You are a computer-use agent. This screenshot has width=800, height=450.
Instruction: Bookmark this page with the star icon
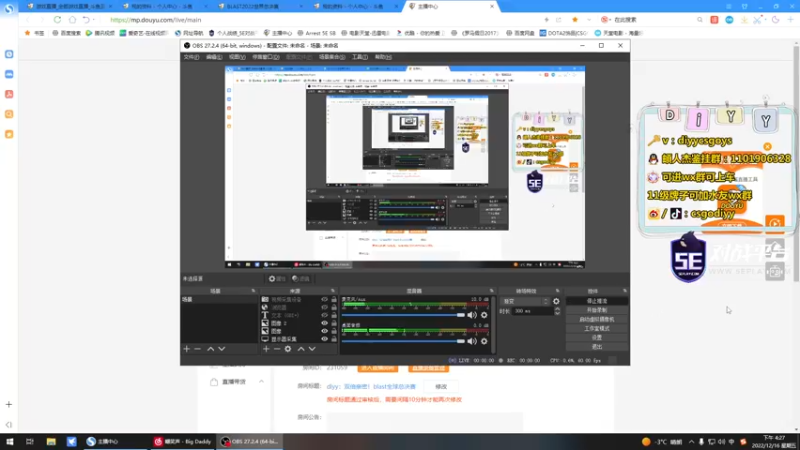(575, 19)
